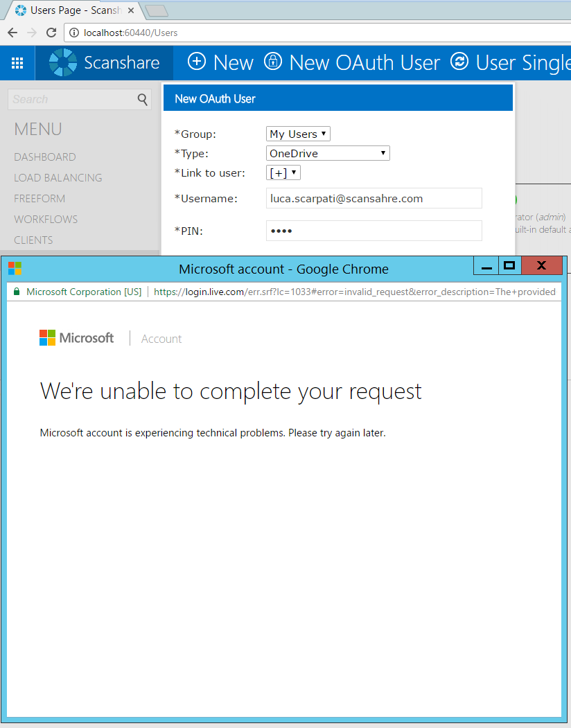
Task: Click the Account link in Microsoft popup
Action: pos(161,339)
